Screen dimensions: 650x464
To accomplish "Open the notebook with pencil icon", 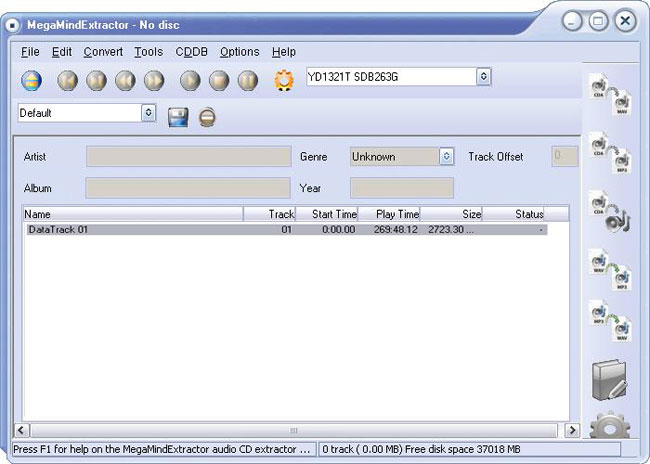I will pyautogui.click(x=609, y=378).
